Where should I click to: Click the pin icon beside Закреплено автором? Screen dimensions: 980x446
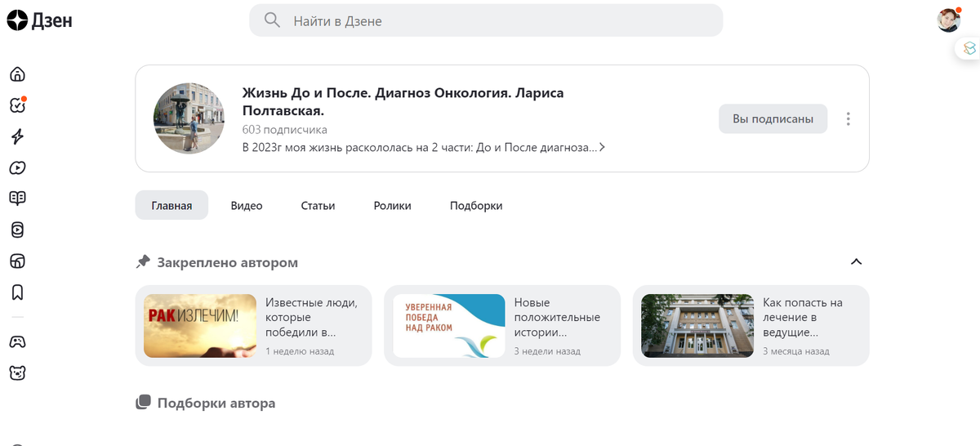[x=143, y=262]
